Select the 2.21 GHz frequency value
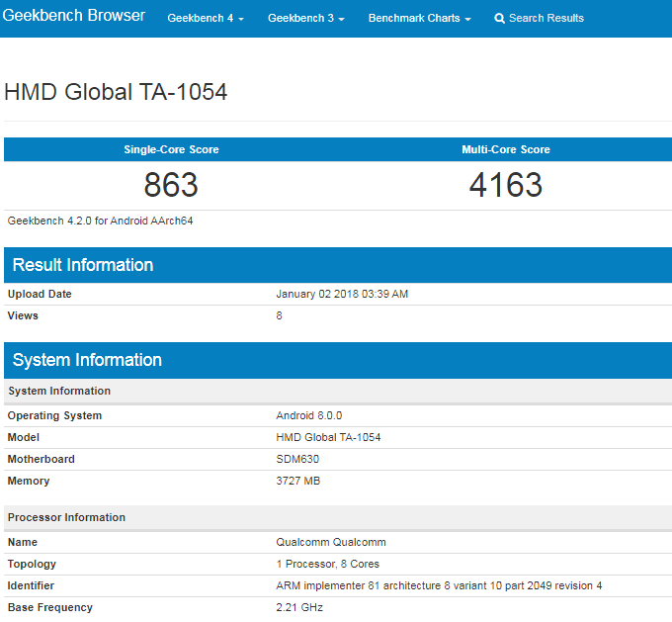The width and height of the screenshot is (672, 622). [299, 607]
